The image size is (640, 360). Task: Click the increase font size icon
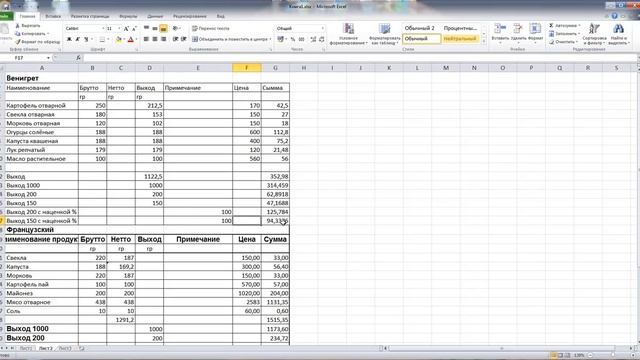126,29
